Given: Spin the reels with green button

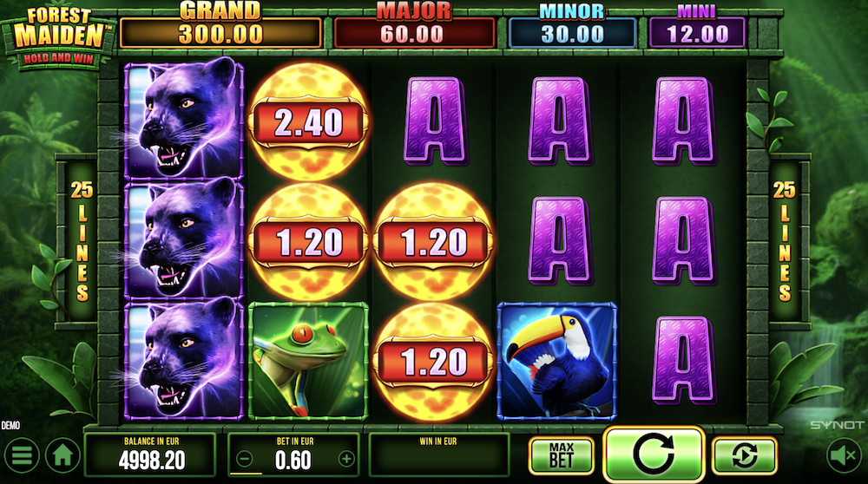Looking at the screenshot, I should 654,455.
